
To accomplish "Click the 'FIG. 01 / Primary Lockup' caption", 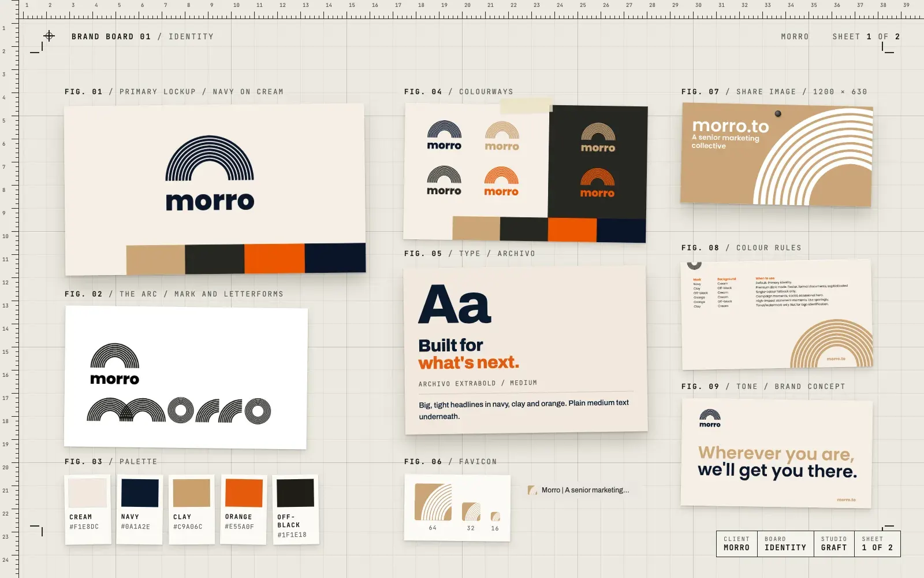I will coord(174,92).
